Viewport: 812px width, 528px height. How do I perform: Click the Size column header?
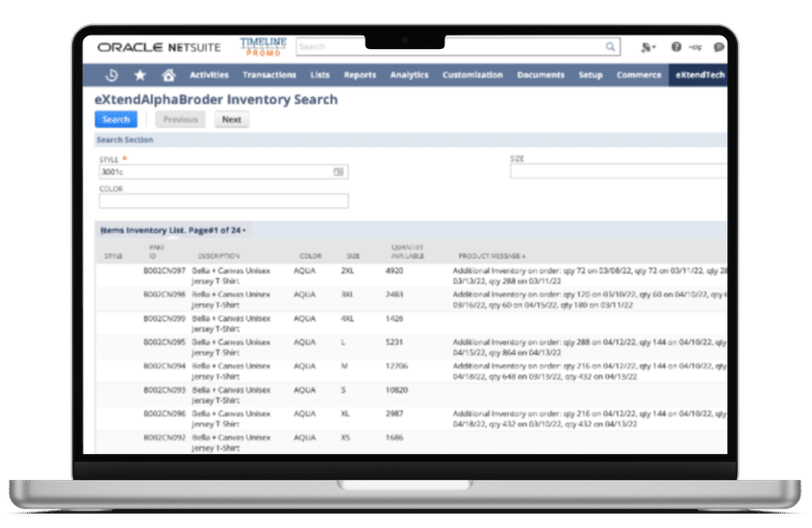tap(353, 256)
